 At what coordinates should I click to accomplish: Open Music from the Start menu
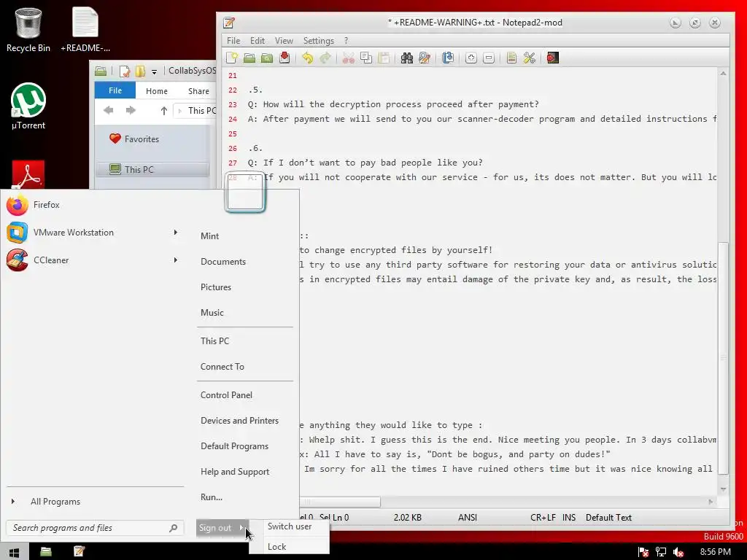coord(212,313)
